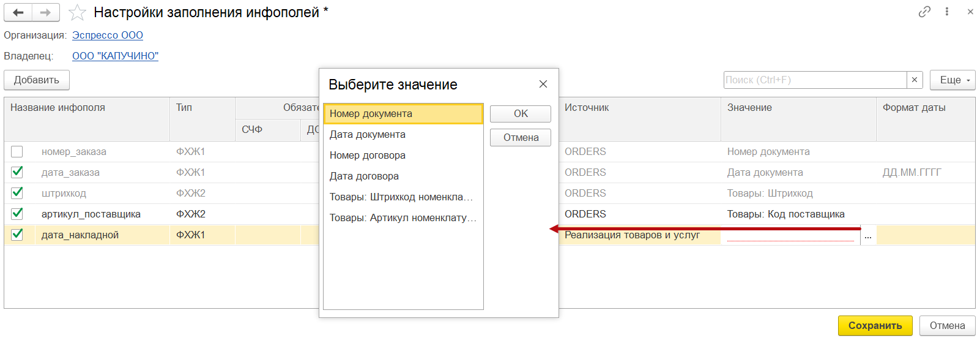This screenshot has height=340, width=980.
Task: Uncheck the штрихкод row checkbox
Action: pyautogui.click(x=17, y=193)
